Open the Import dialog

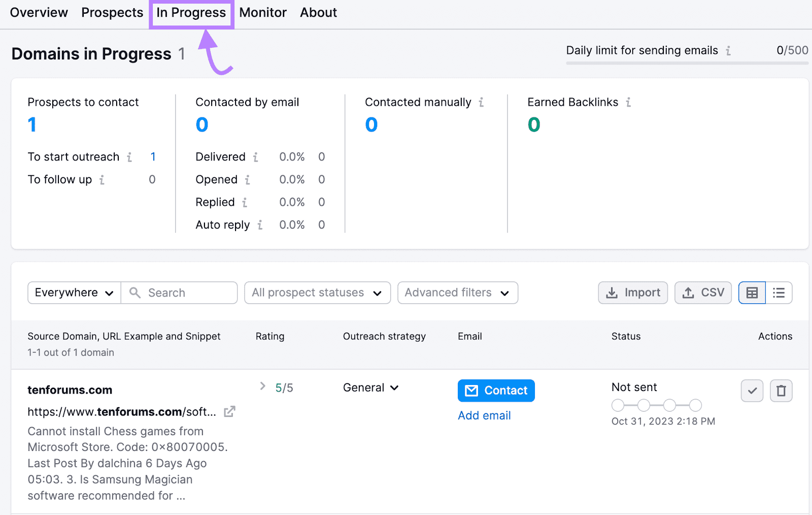pyautogui.click(x=632, y=293)
